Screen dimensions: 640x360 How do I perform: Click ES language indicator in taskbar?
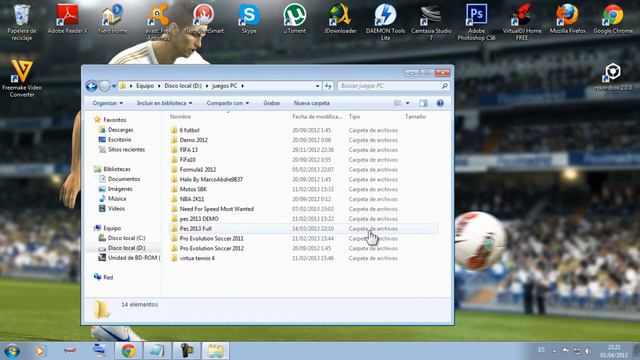pos(541,350)
